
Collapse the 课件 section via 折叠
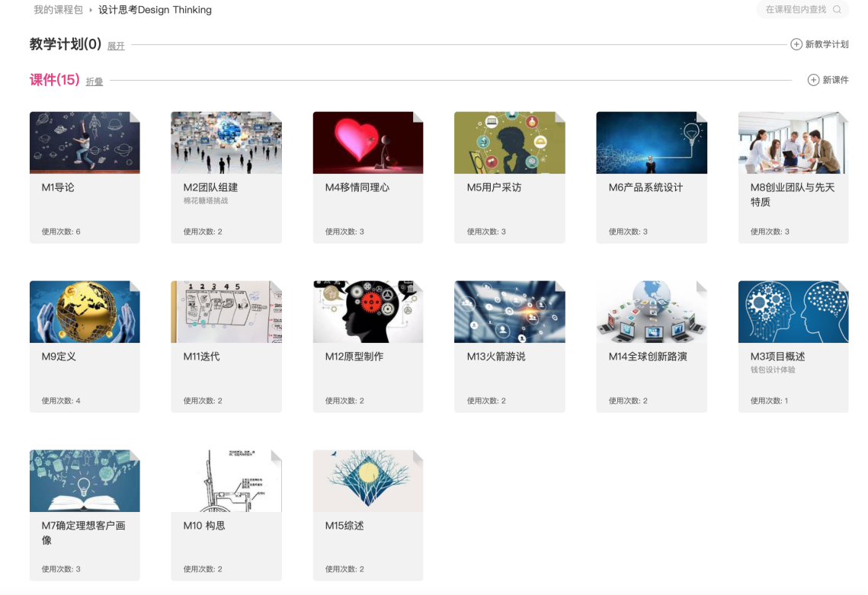[x=94, y=81]
